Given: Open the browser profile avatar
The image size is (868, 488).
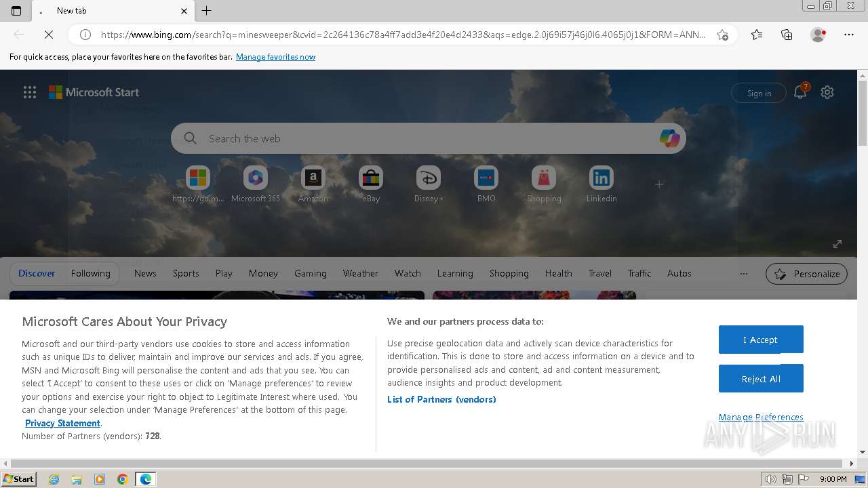Looking at the screenshot, I should [818, 35].
